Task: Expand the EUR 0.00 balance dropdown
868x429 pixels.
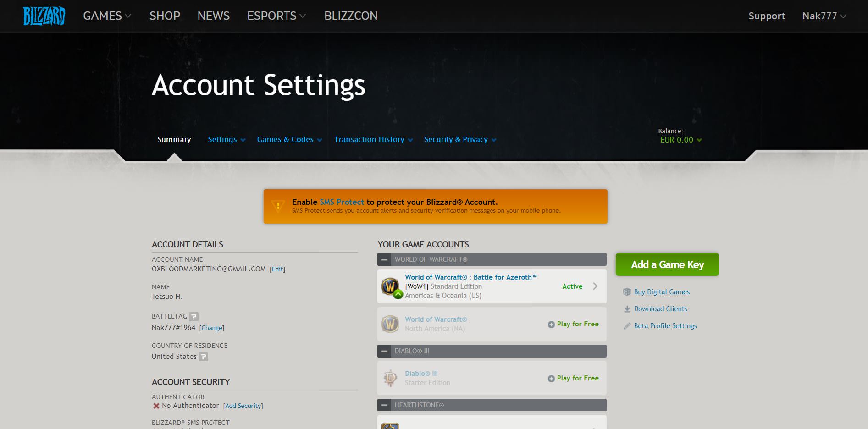Action: (x=681, y=140)
